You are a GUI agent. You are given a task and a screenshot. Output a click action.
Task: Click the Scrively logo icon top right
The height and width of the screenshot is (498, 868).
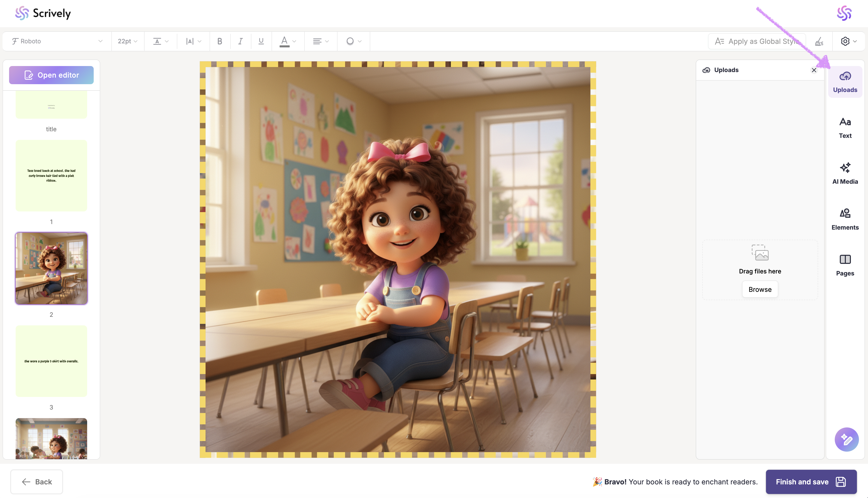844,13
